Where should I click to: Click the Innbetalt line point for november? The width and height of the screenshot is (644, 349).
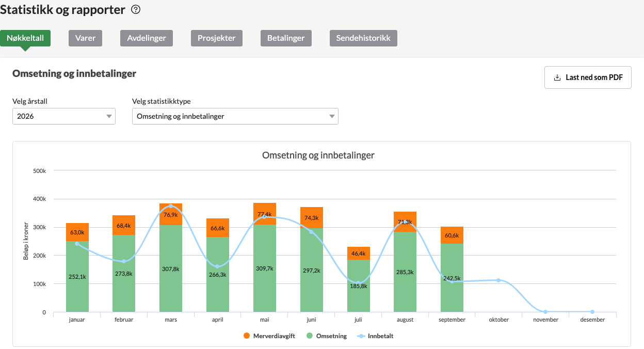(545, 312)
